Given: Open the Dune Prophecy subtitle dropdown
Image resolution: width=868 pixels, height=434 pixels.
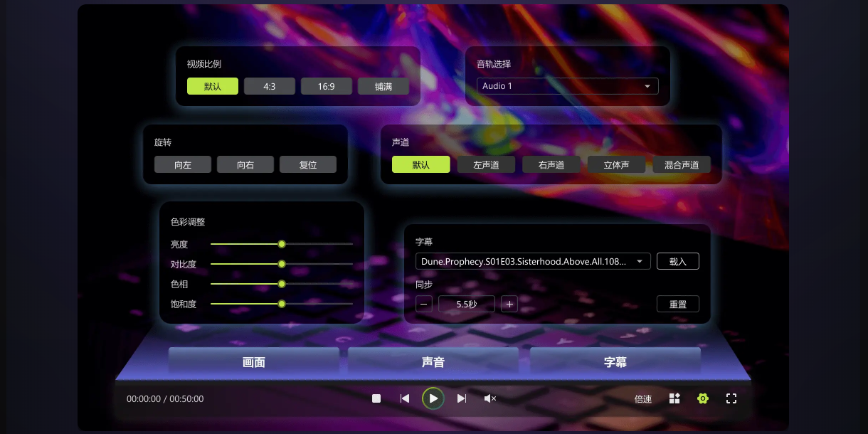Looking at the screenshot, I should tap(533, 261).
